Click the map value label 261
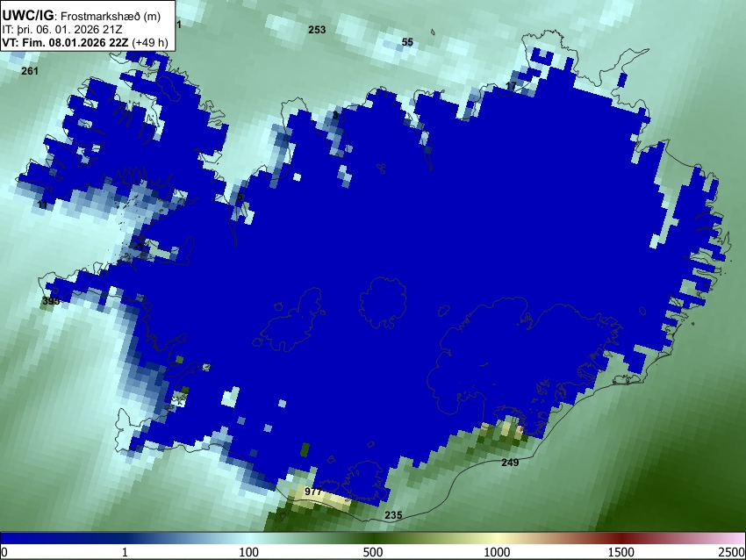Screen dimensions: 746x560 tap(30, 71)
